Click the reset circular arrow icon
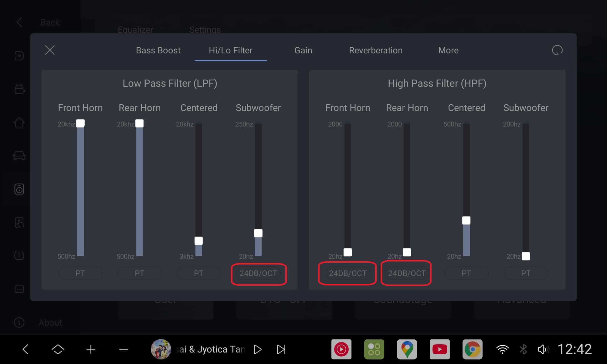 pyautogui.click(x=557, y=50)
